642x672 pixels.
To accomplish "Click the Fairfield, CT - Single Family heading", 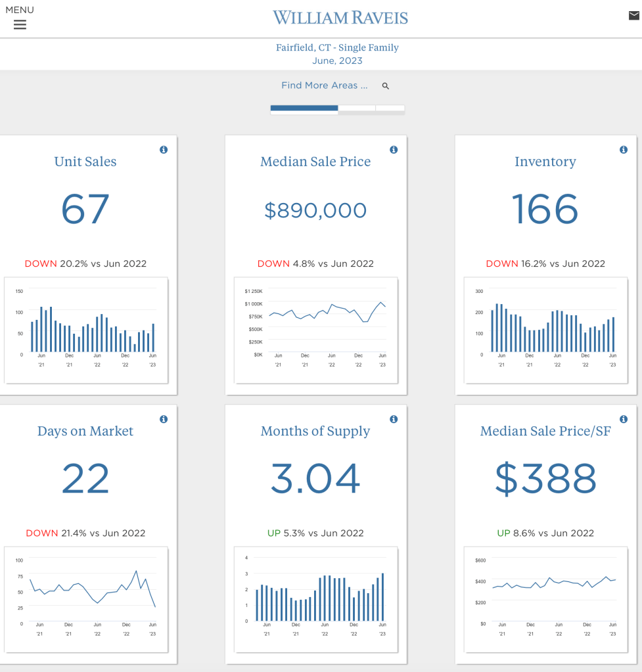I will (337, 47).
